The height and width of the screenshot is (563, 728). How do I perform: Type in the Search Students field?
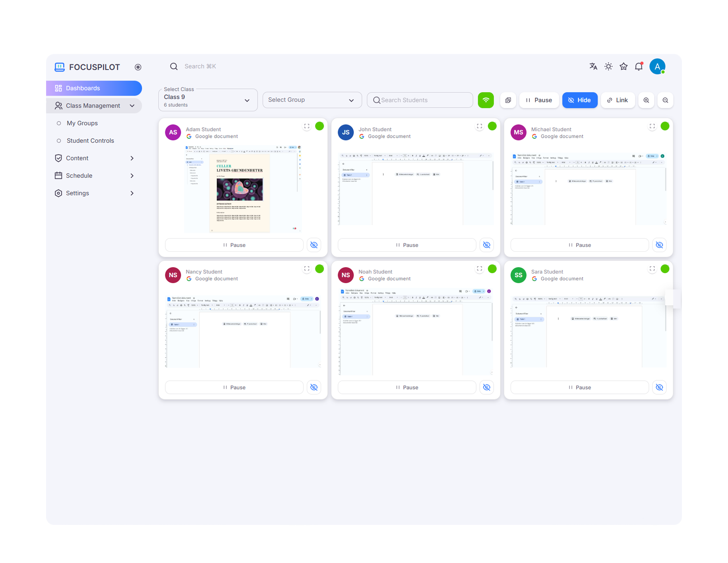[420, 100]
